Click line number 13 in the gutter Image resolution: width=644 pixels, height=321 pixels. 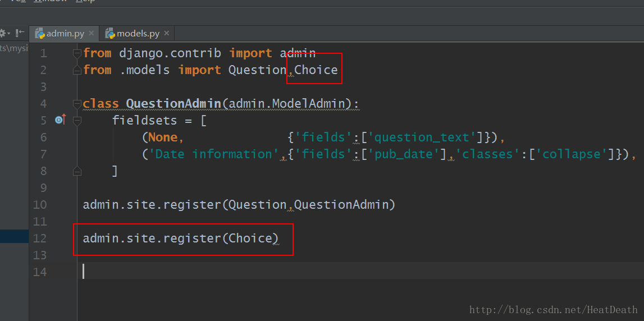39,255
